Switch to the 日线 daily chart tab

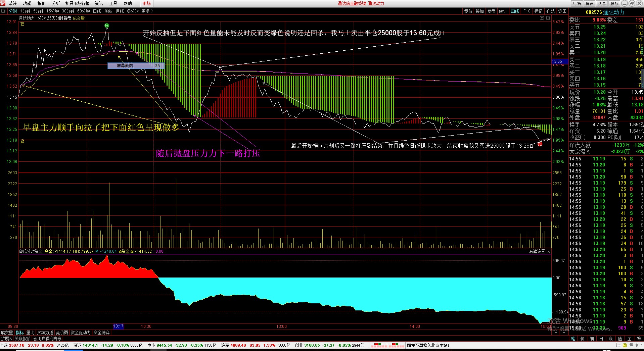tap(97, 11)
